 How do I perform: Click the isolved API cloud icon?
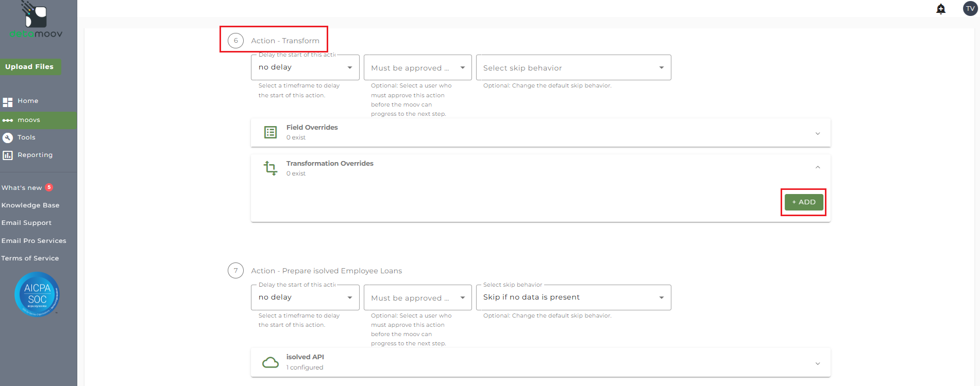[271, 362]
